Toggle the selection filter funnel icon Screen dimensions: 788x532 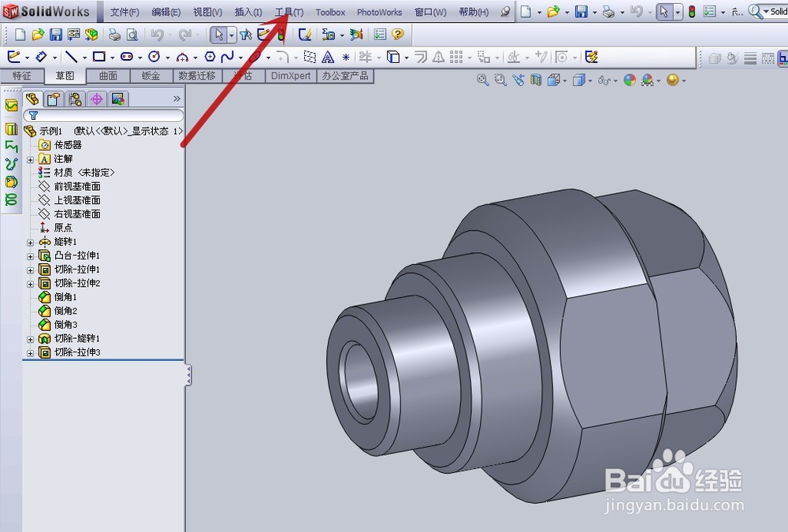click(246, 34)
